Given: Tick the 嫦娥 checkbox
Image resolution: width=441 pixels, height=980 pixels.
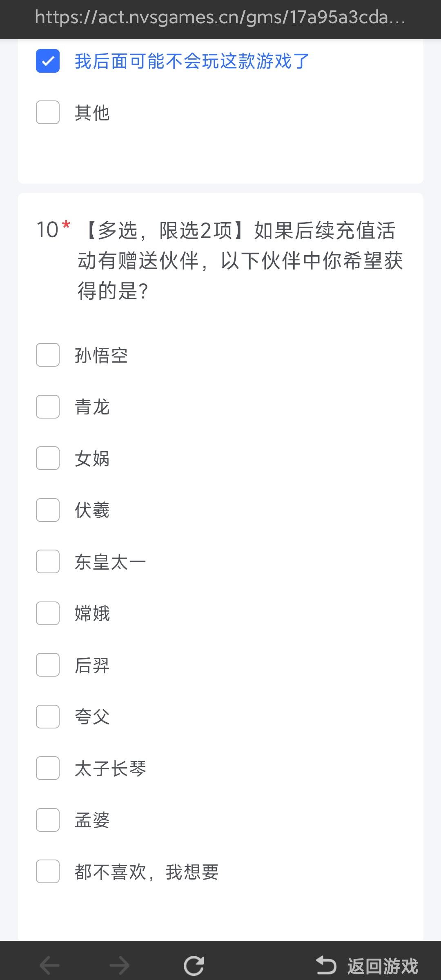Looking at the screenshot, I should [48, 613].
